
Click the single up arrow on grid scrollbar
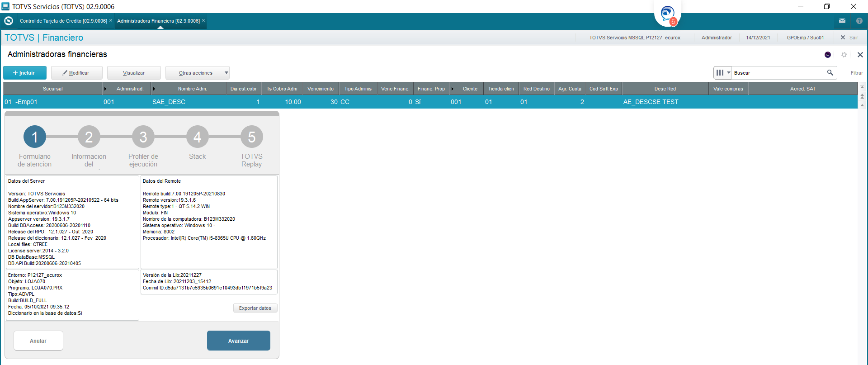(862, 105)
